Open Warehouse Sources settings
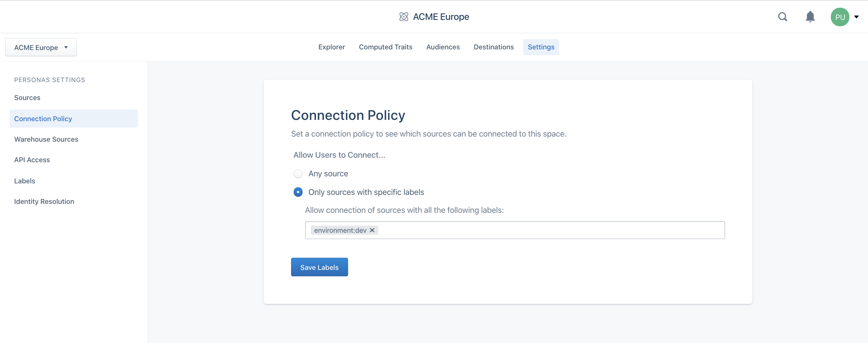The width and height of the screenshot is (868, 343). point(46,139)
